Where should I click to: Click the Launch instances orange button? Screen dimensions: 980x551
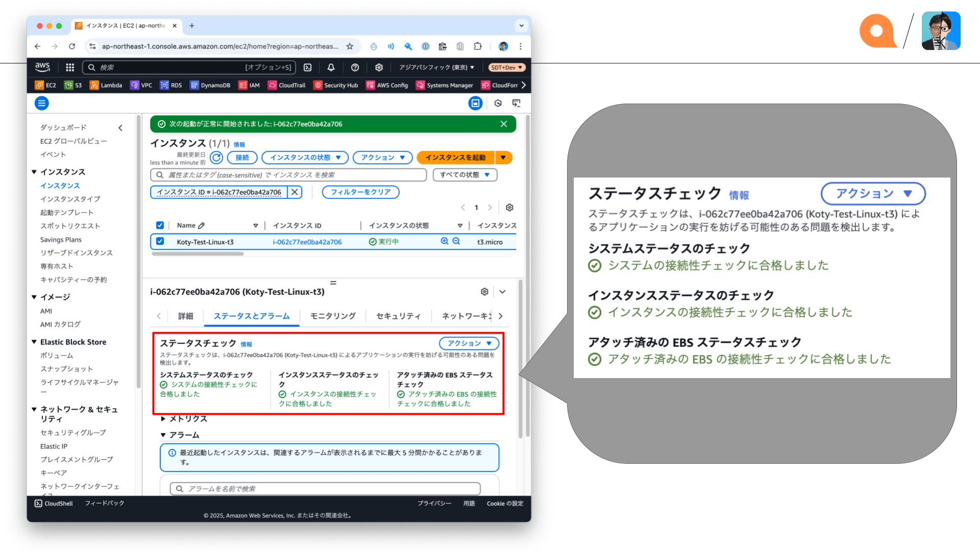(455, 158)
